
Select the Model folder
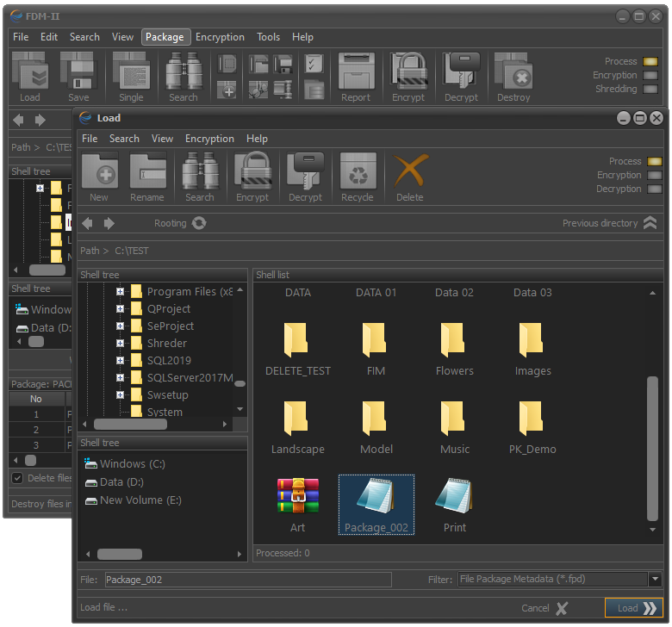[376, 427]
